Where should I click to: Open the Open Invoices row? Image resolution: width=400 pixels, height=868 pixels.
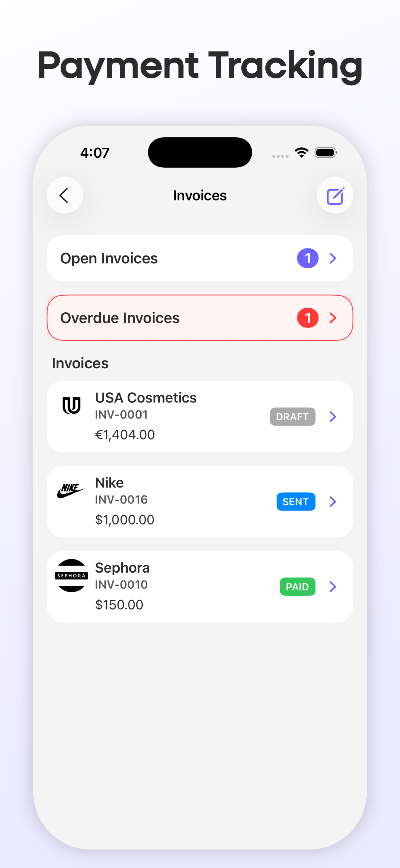click(x=200, y=258)
